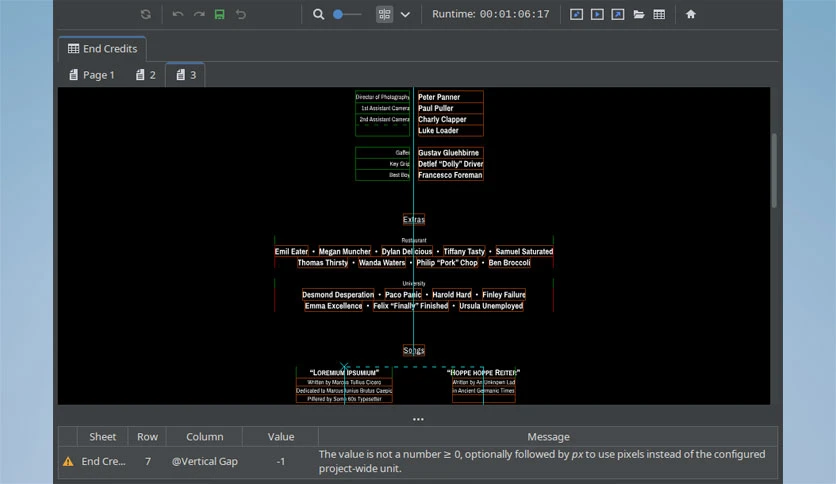Viewport: 836px width, 484px height.
Task: Click the Value column header
Action: 281,437
